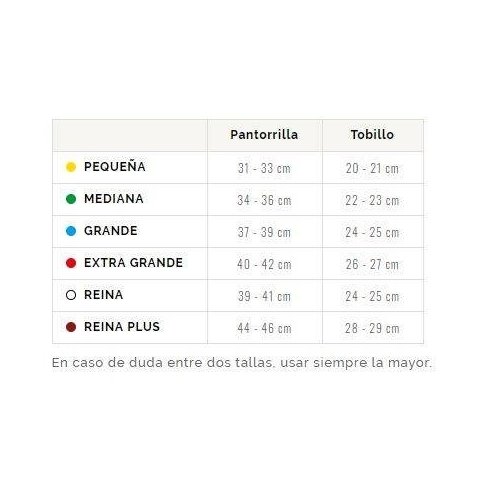Select the REINA PLUS size label
The height and width of the screenshot is (492, 492).
122,327
